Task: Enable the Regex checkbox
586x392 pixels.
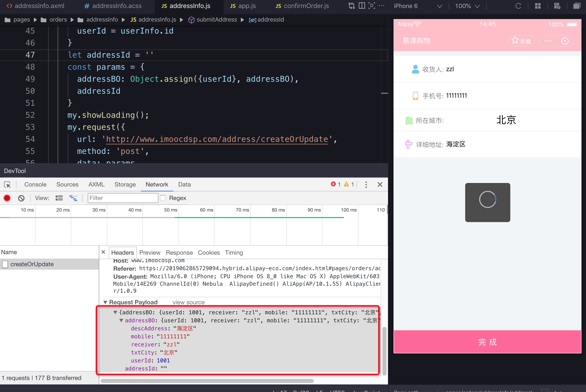Action: coord(163,198)
